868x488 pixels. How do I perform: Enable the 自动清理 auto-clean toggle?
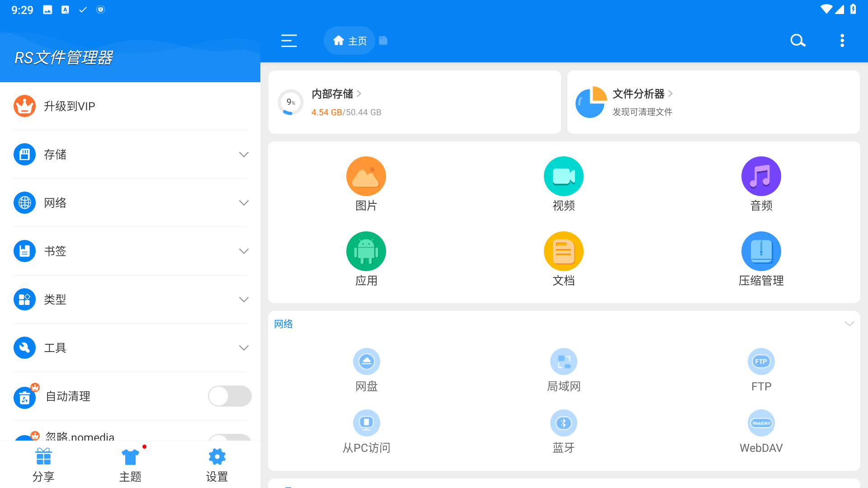230,396
